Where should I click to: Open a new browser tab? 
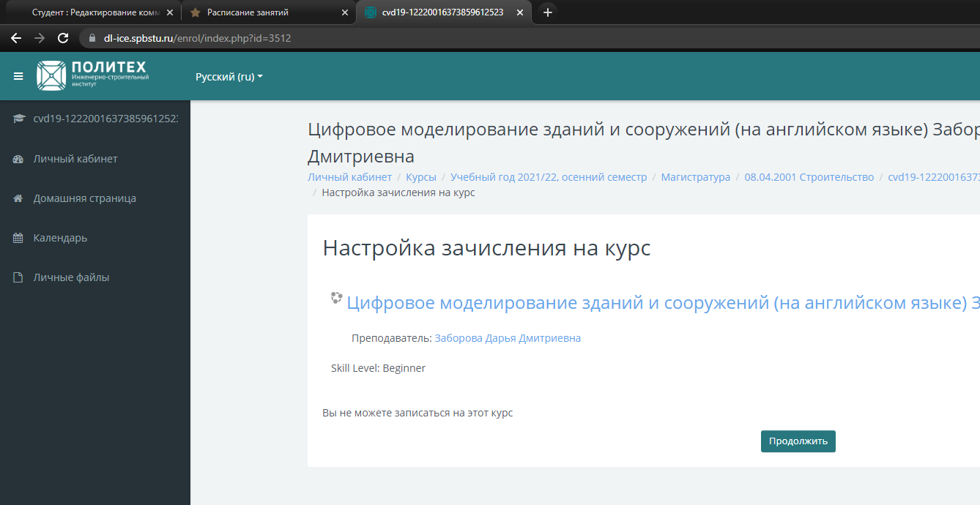click(547, 12)
